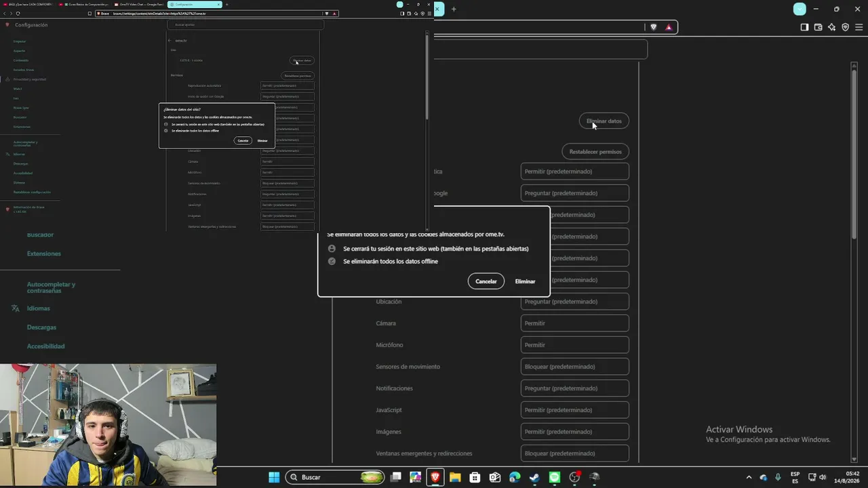Open Brave Shields icon in enlarged address bar
Viewport: 868px width, 488px height.
tap(654, 27)
